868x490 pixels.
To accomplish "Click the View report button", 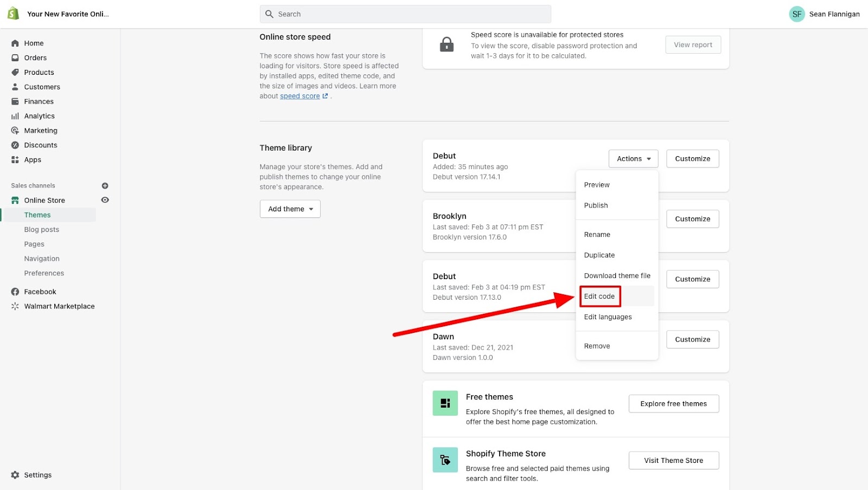I will [x=693, y=45].
